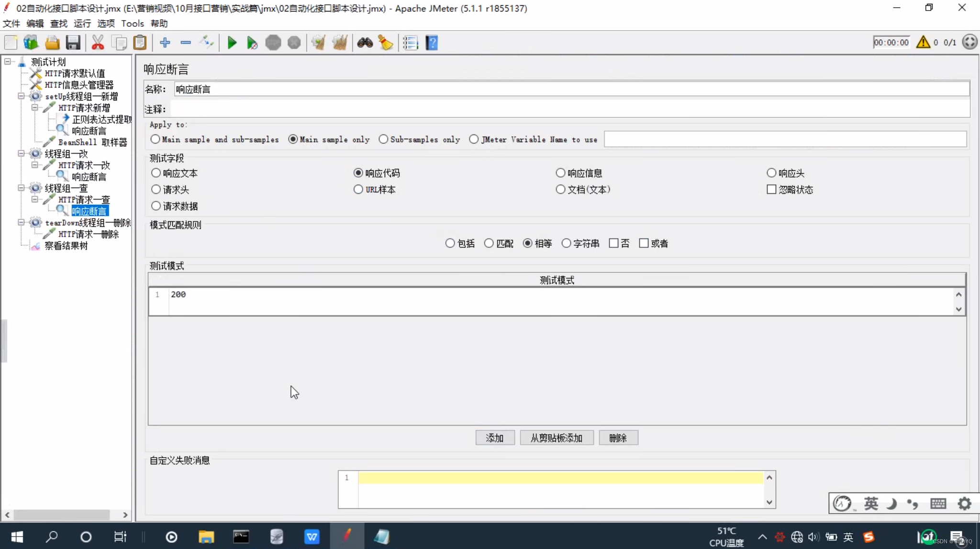Click the volume speaker tray icon
The width and height of the screenshot is (980, 549).
pyautogui.click(x=813, y=537)
